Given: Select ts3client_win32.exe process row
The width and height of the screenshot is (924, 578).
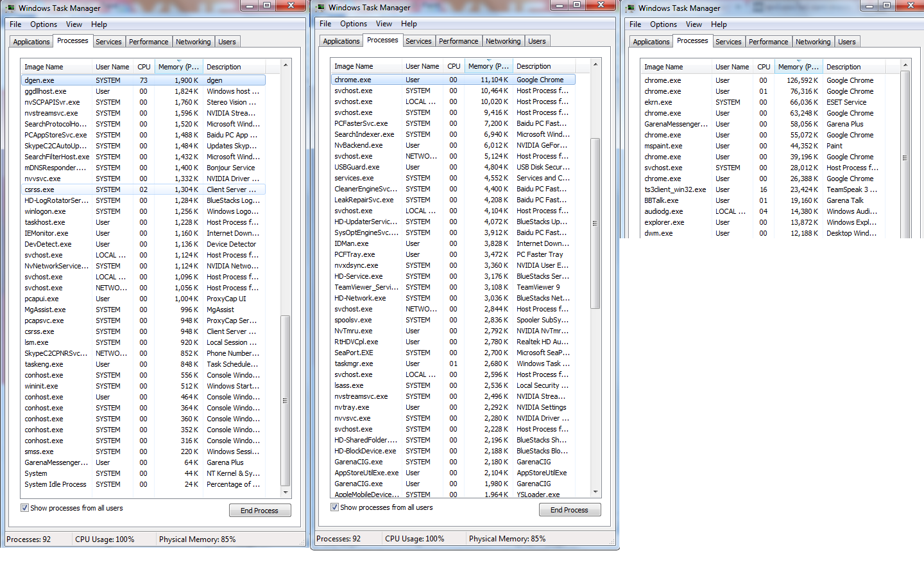Looking at the screenshot, I should [x=763, y=189].
